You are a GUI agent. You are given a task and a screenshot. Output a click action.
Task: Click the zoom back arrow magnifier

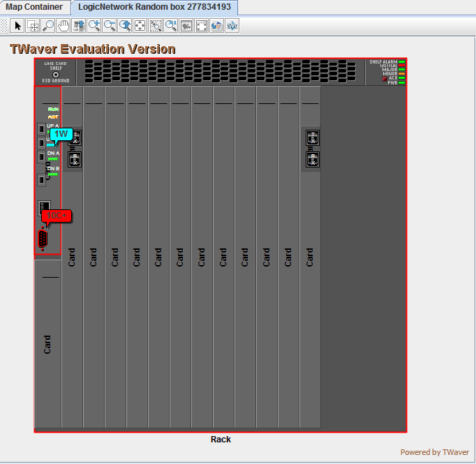click(125, 26)
